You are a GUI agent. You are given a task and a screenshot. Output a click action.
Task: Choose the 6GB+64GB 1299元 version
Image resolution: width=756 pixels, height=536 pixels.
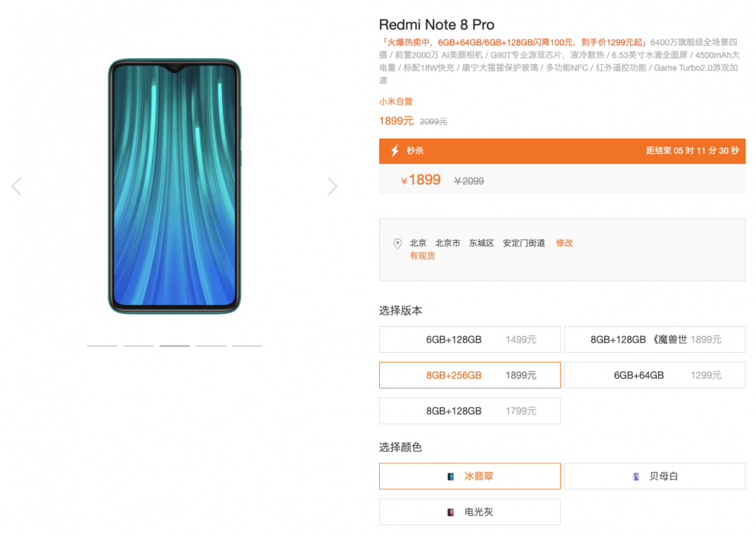pos(655,375)
